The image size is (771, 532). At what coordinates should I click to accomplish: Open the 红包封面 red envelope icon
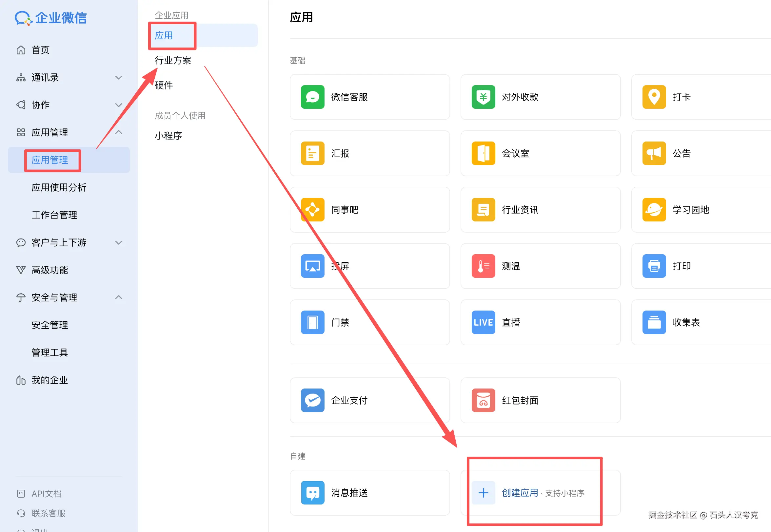[x=483, y=400]
